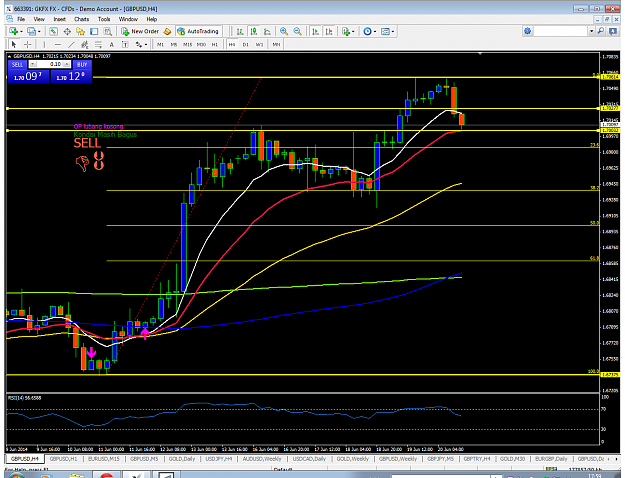Expand the Indicators dropdown arrow
This screenshot has width=625, height=478.
pyautogui.click(x=353, y=31)
